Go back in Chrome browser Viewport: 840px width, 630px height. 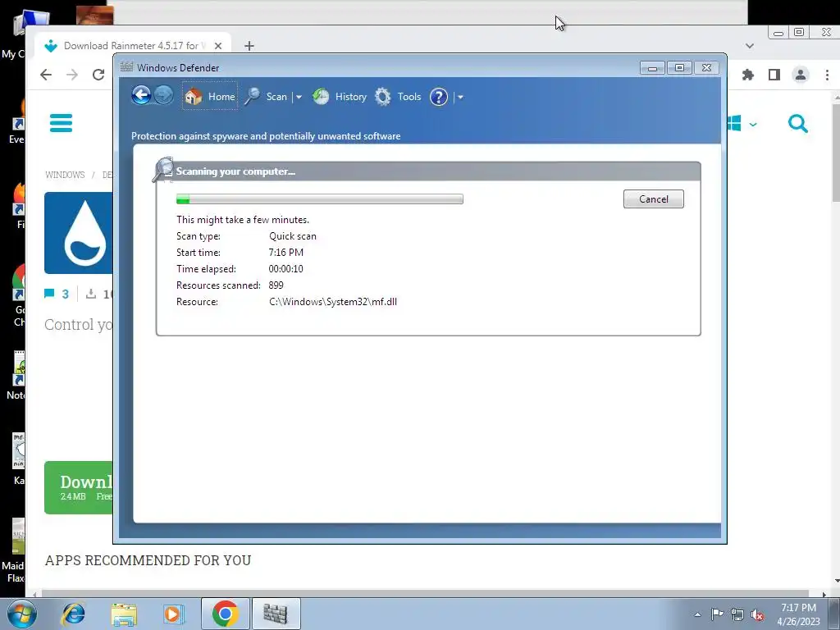[46, 75]
